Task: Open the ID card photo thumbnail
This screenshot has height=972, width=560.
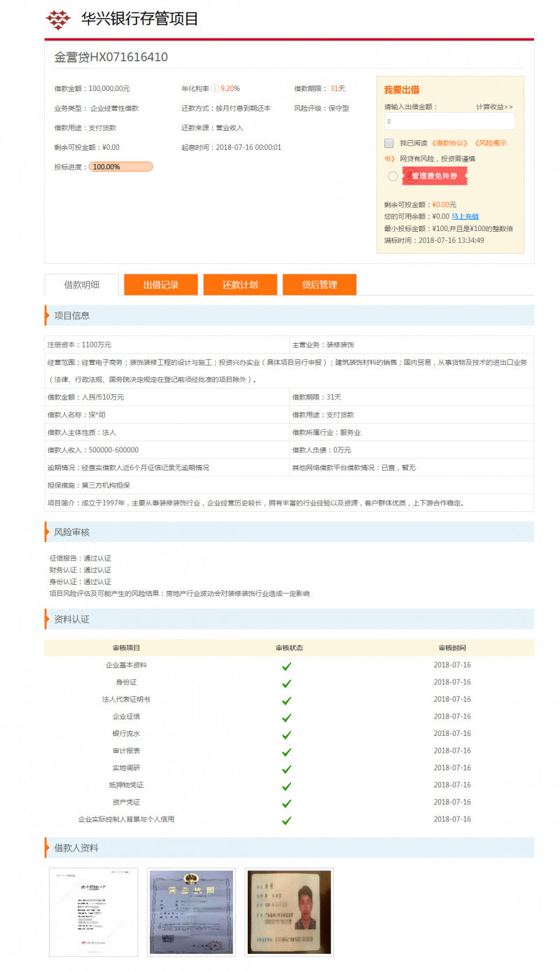Action: click(289, 912)
